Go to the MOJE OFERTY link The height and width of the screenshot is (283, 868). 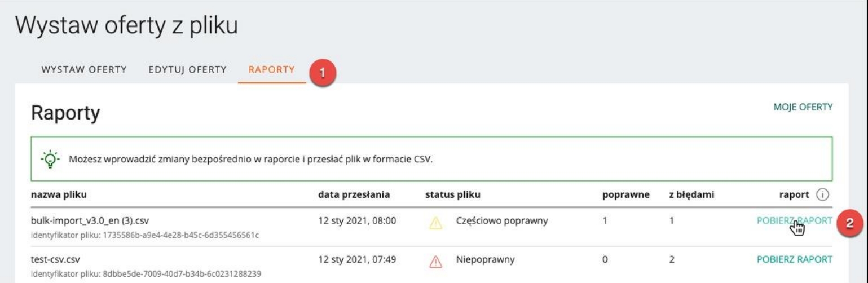(803, 107)
